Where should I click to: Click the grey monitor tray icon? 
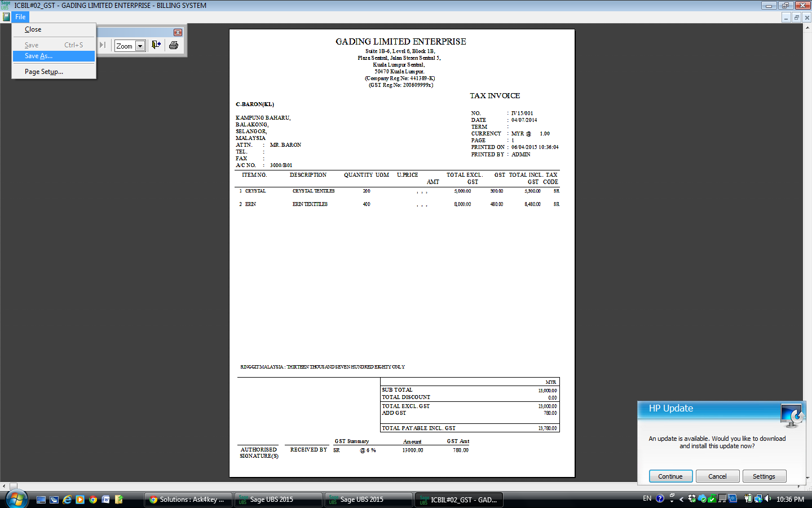pos(722,499)
